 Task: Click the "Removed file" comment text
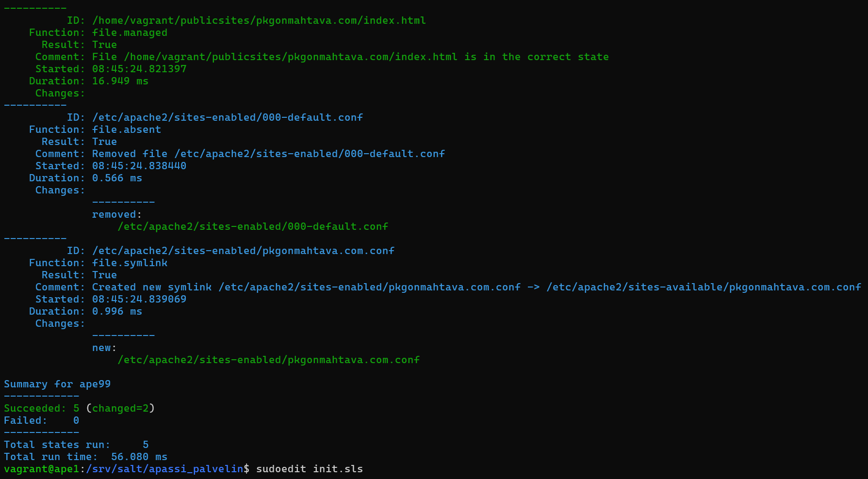coord(130,154)
